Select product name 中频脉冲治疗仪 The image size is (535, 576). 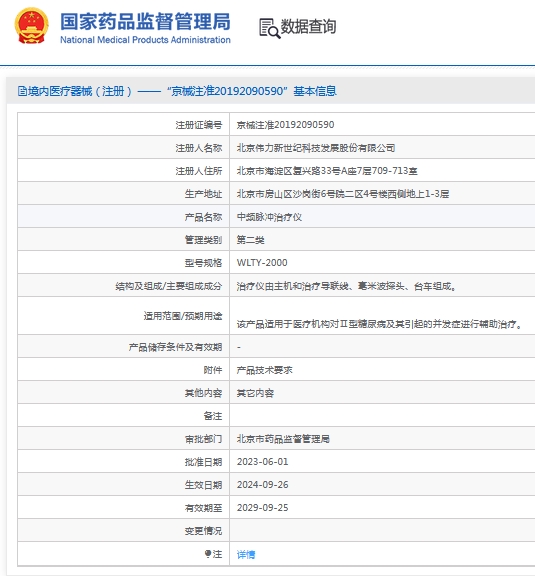pos(269,217)
